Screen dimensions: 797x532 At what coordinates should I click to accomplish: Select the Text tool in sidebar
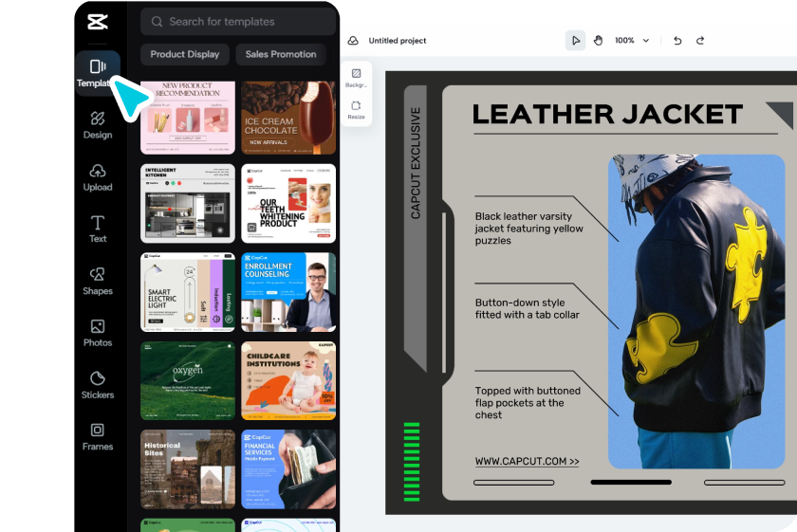98,229
